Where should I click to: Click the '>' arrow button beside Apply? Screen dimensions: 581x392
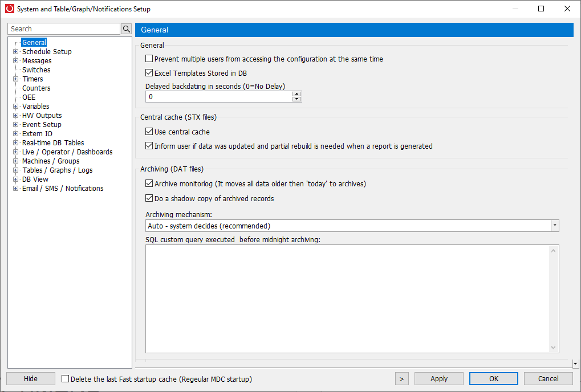coord(401,379)
